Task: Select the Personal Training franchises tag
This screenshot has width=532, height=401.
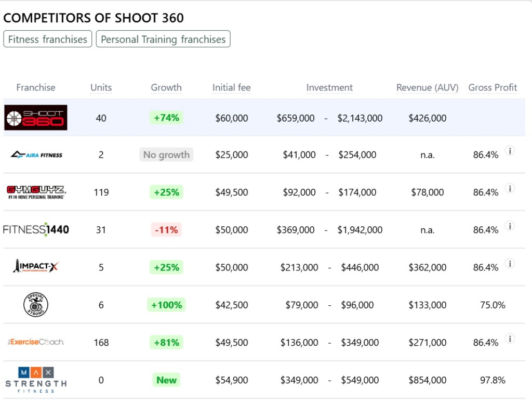Action: point(163,39)
